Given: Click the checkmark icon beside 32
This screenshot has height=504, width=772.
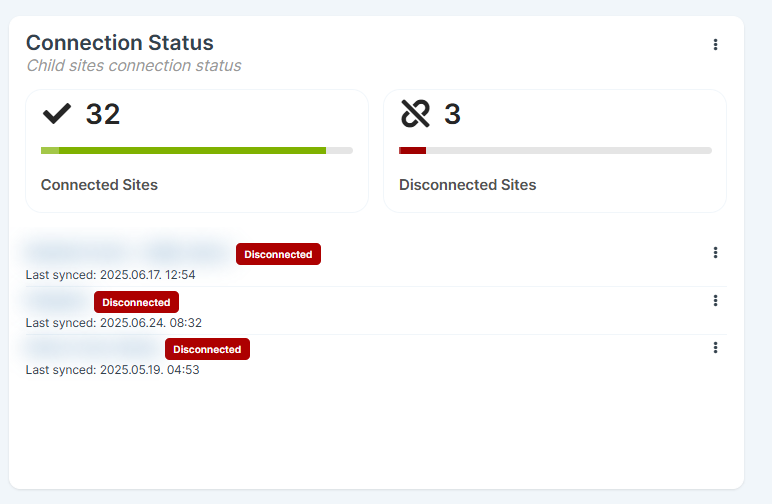Looking at the screenshot, I should (x=57, y=114).
